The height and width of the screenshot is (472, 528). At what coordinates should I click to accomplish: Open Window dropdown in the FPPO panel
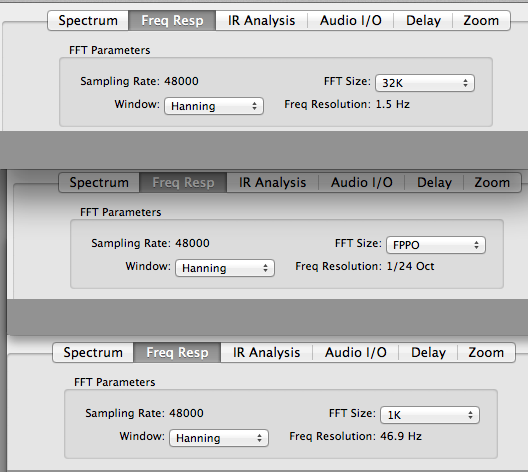click(225, 268)
